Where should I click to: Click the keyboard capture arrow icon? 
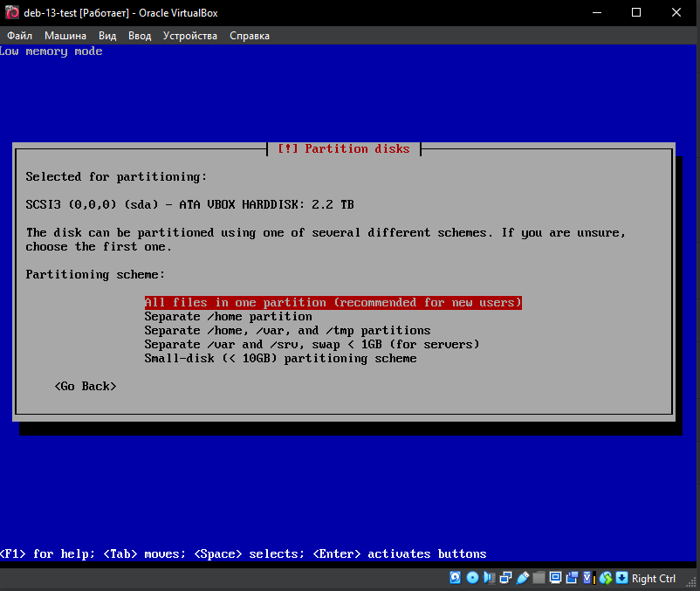622,578
